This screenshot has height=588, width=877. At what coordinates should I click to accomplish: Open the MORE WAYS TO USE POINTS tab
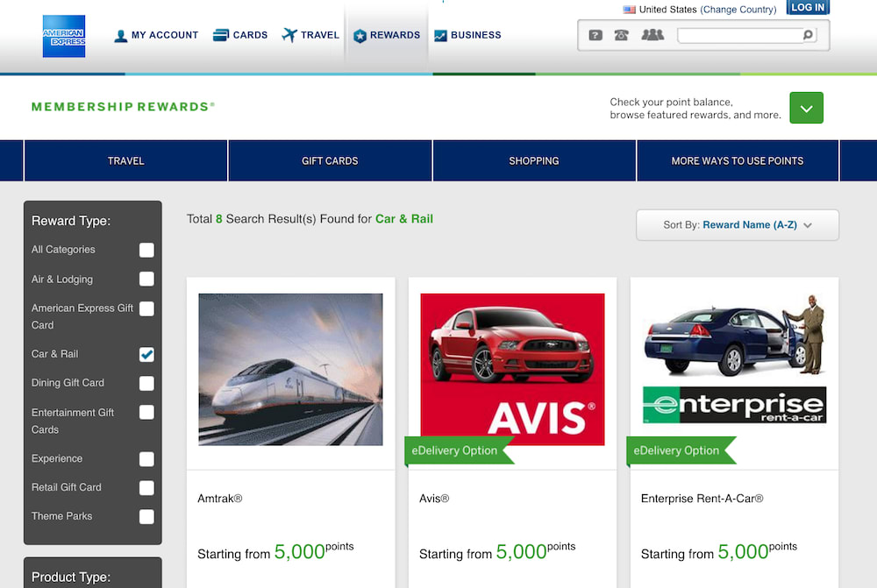tap(738, 161)
